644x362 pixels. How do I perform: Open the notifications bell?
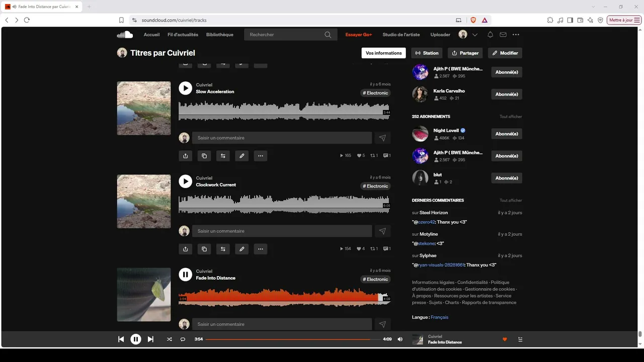(x=490, y=35)
